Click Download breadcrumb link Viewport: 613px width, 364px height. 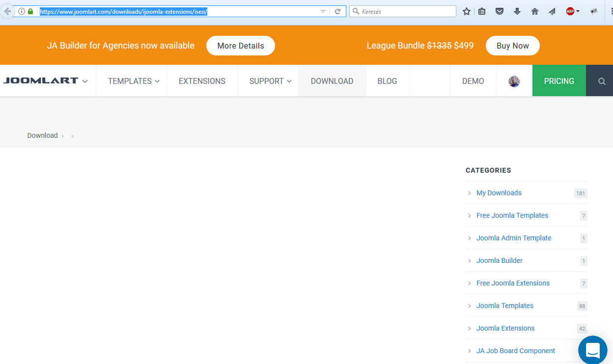pos(42,135)
